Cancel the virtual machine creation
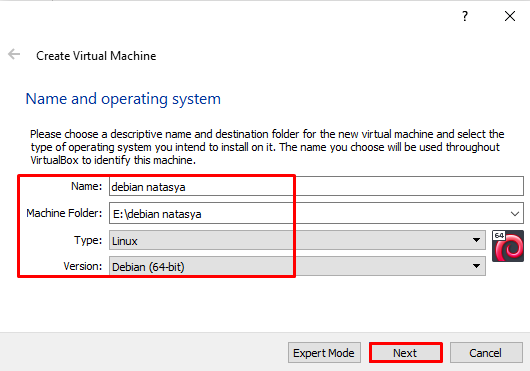Image resolution: width=530 pixels, height=371 pixels. (x=486, y=353)
